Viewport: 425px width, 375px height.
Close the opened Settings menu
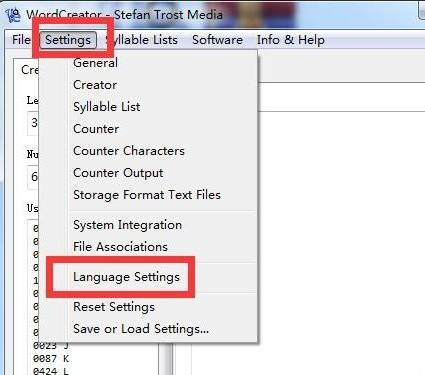point(68,40)
